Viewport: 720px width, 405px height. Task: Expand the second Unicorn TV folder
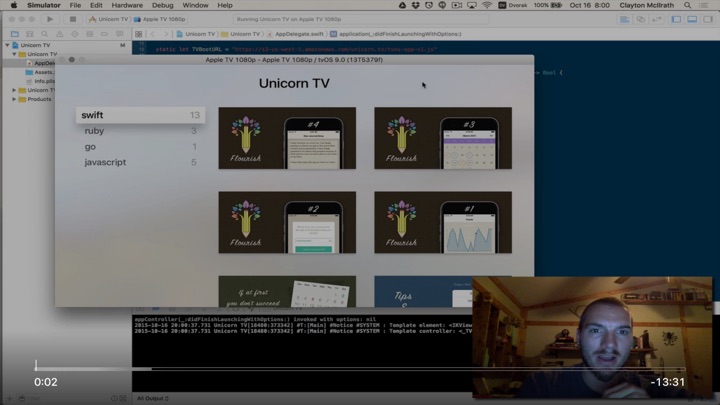pos(14,90)
